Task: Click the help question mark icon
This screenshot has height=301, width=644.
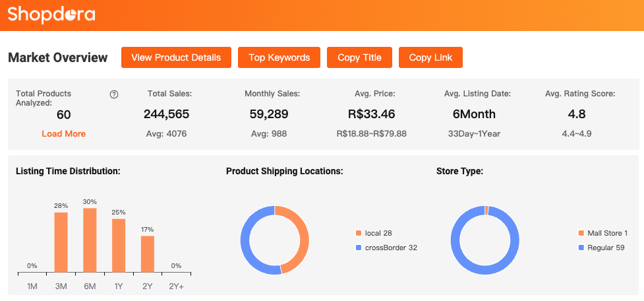Action: (114, 94)
